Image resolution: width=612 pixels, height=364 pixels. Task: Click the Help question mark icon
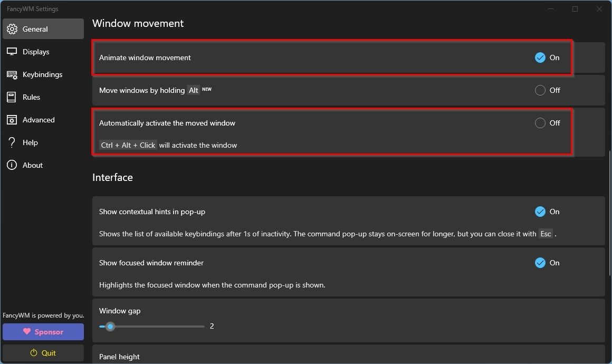click(x=12, y=142)
